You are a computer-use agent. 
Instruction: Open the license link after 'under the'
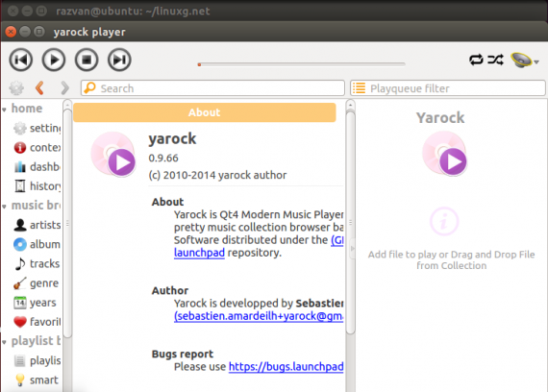tap(337, 240)
